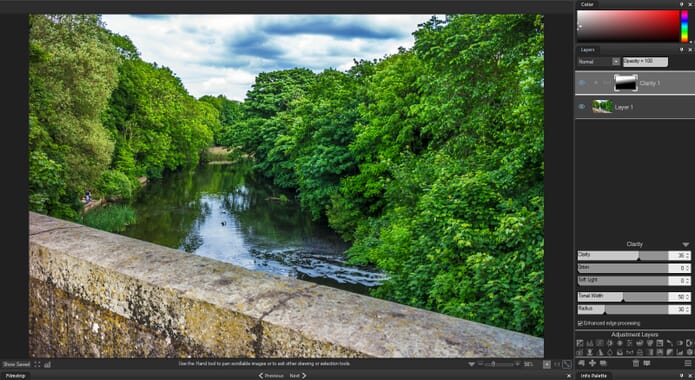Switch to the Layers panel tab

pyautogui.click(x=588, y=50)
